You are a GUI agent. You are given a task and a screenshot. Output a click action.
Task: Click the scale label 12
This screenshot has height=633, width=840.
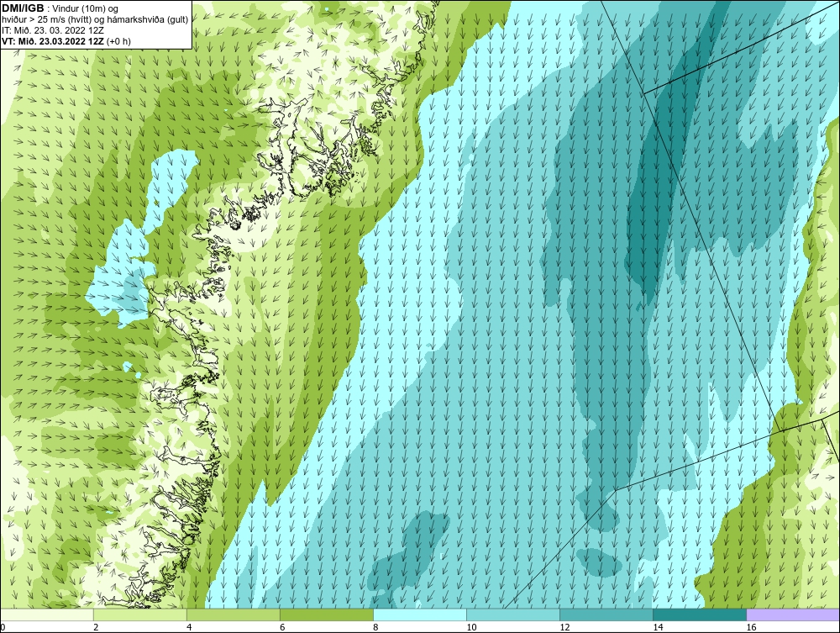[x=564, y=628]
